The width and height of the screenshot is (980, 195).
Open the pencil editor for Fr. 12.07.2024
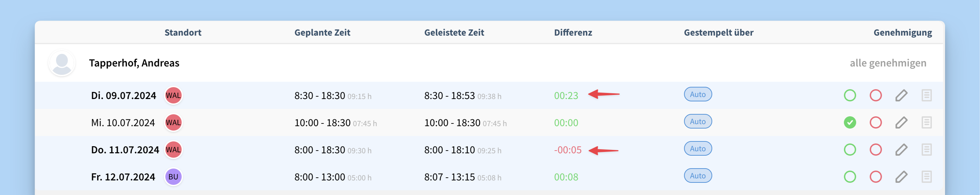tap(901, 177)
